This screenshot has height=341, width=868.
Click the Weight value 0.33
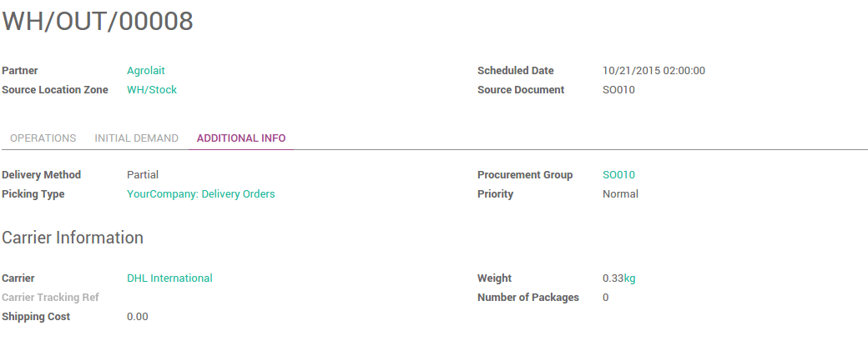(613, 278)
